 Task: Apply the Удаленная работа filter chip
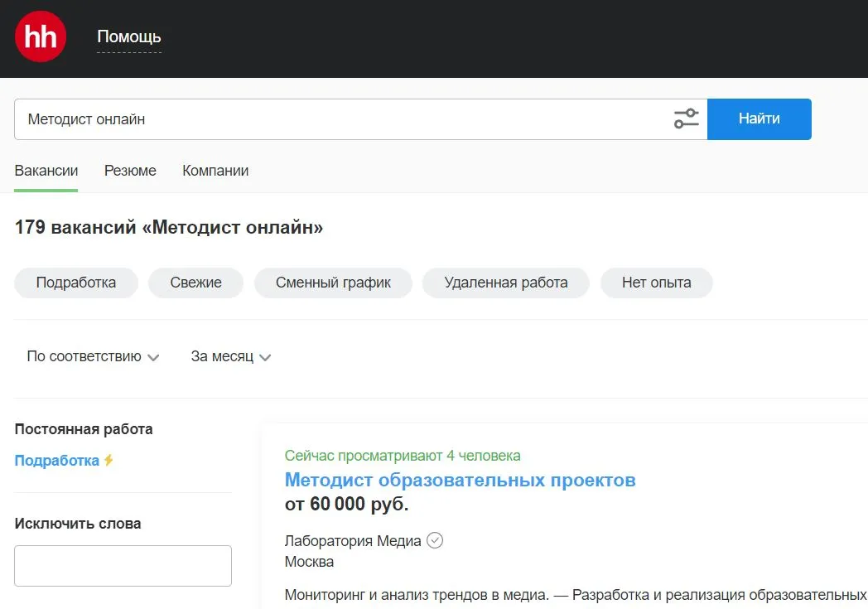[x=505, y=283]
